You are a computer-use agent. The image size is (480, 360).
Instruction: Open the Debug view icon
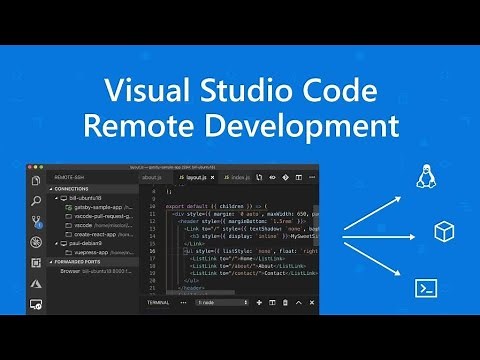click(x=36, y=242)
